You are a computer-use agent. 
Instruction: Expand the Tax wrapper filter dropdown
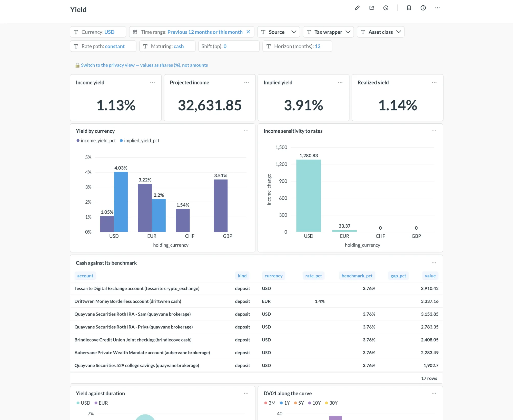point(328,32)
